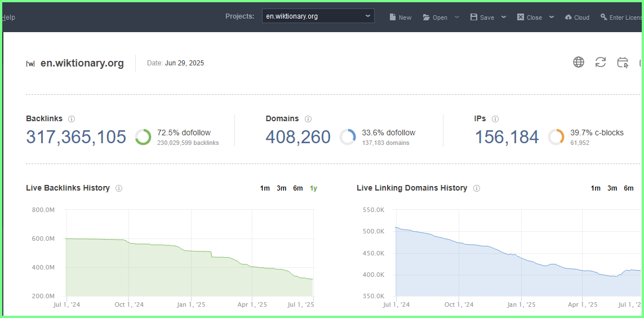Image resolution: width=644 pixels, height=318 pixels.
Task: Click the info icon next to Domains
Action: pos(308,119)
